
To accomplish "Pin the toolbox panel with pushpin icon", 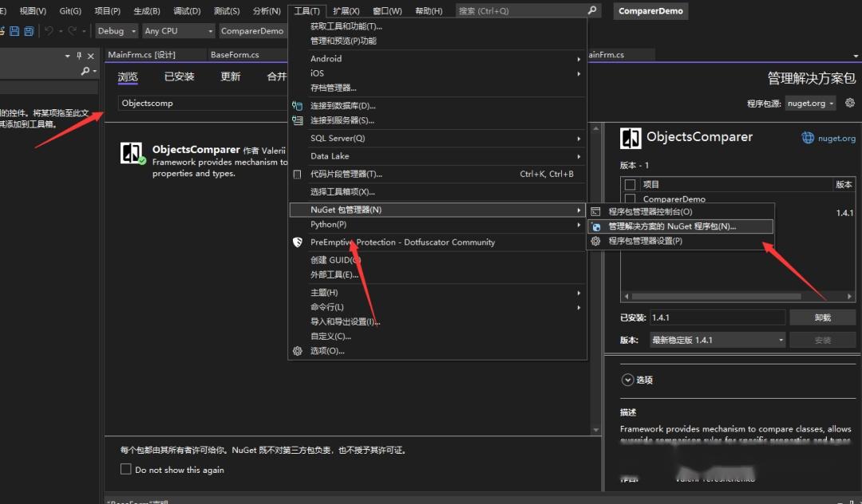I will pos(79,56).
